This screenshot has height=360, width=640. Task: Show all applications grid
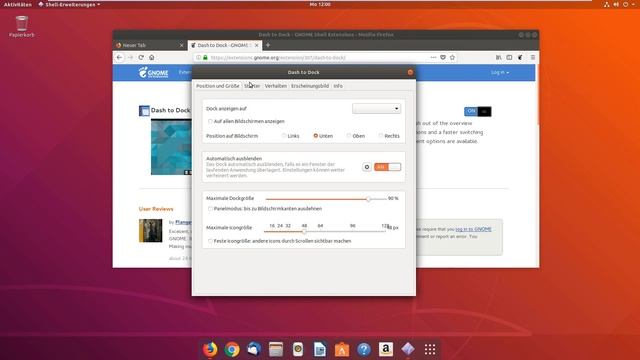tap(430, 349)
